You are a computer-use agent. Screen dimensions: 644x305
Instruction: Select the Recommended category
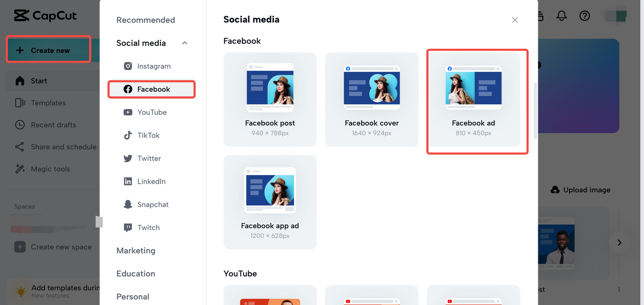coord(145,20)
